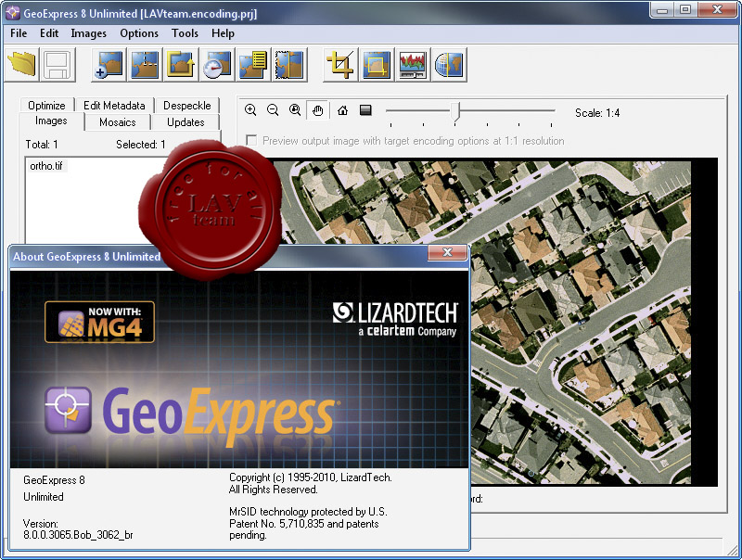This screenshot has width=742, height=560.
Task: Switch to the Despeckle tab
Action: (x=187, y=105)
